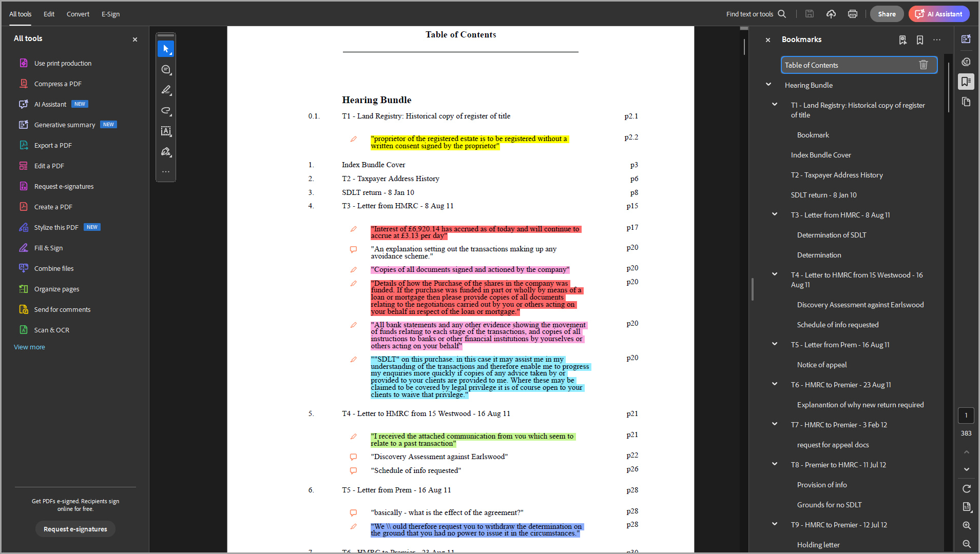This screenshot has height=554, width=980.
Task: Collapse T6 HMRC to Premier bookmark
Action: pyautogui.click(x=775, y=384)
